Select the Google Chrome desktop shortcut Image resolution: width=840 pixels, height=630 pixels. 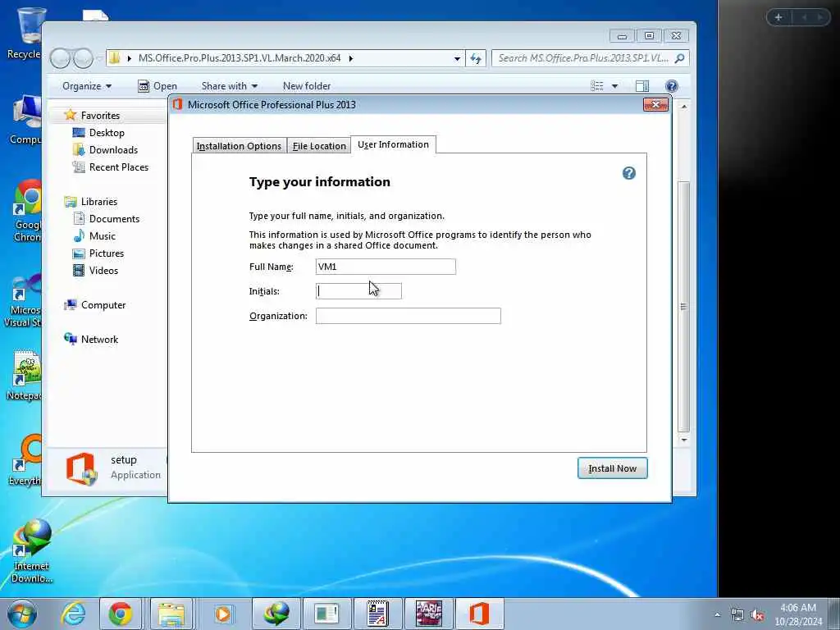click(27, 211)
